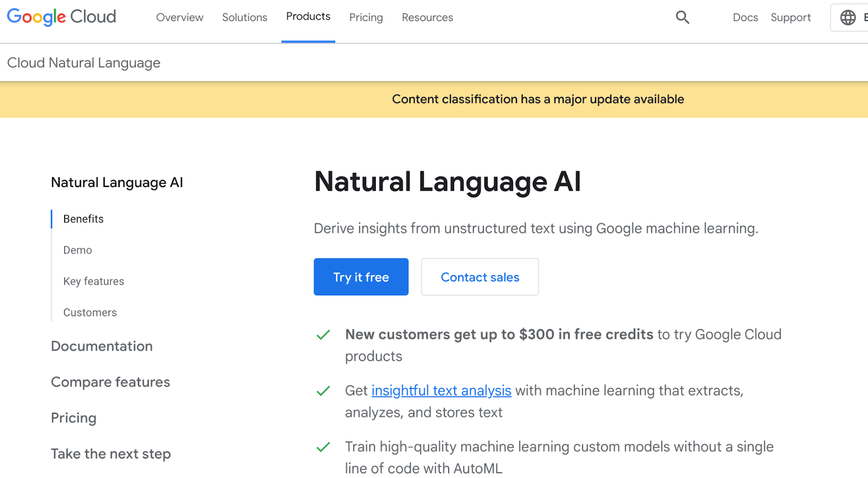The height and width of the screenshot is (478, 868).
Task: Click the Natural Language AI main heading
Action: [x=448, y=182]
